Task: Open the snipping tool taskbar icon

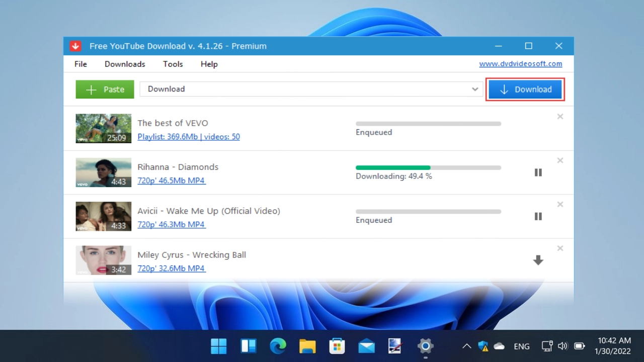Action: pyautogui.click(x=396, y=346)
